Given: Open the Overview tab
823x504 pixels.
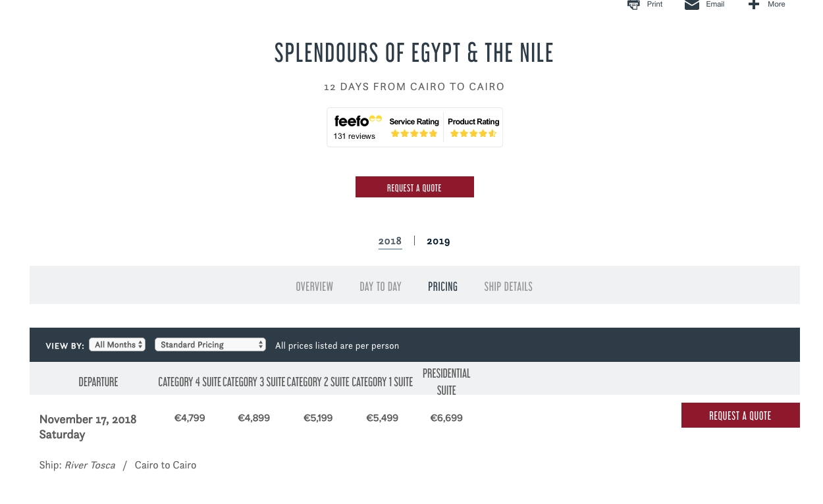Looking at the screenshot, I should (x=314, y=286).
